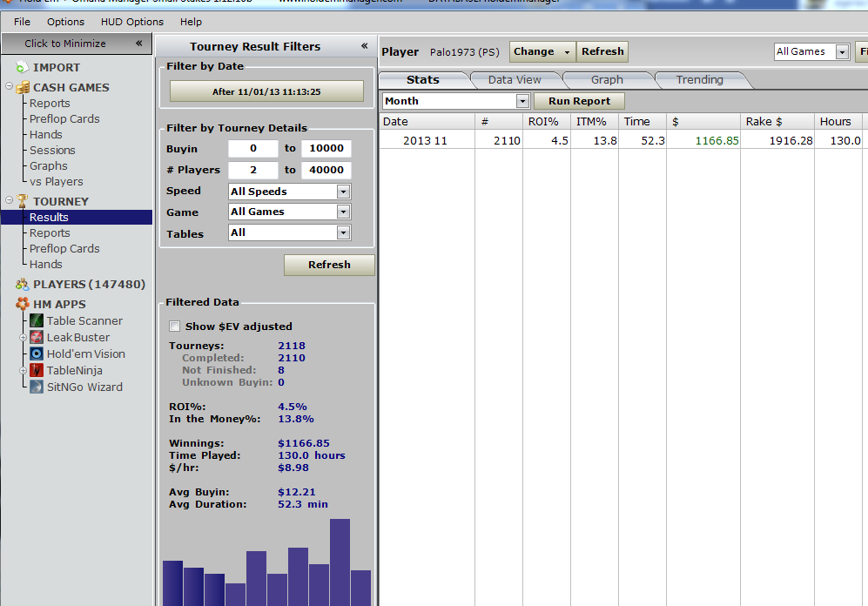Open the Table Scanner app icon
The height and width of the screenshot is (606, 868).
coord(37,320)
